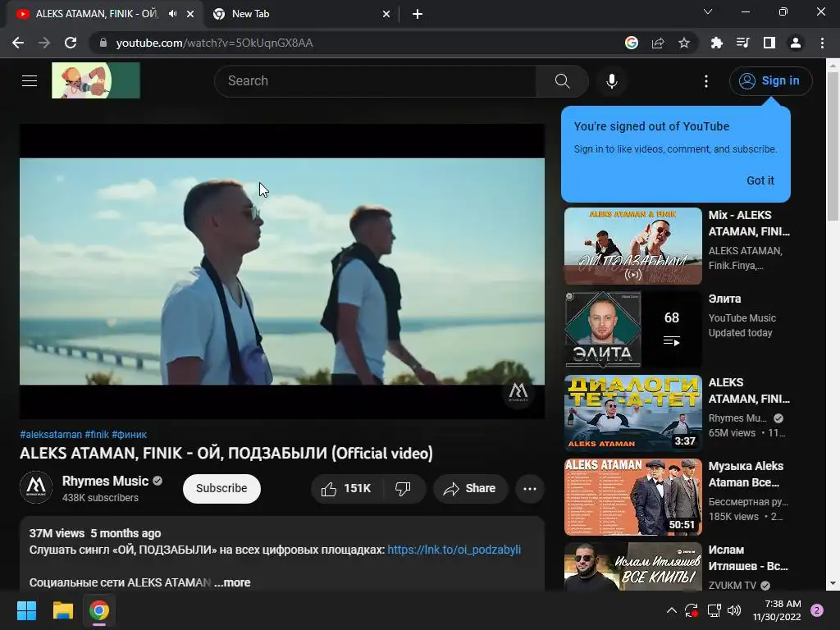The height and width of the screenshot is (630, 840).
Task: Open Музыка Aleks Ataman video thumbnail
Action: click(632, 496)
